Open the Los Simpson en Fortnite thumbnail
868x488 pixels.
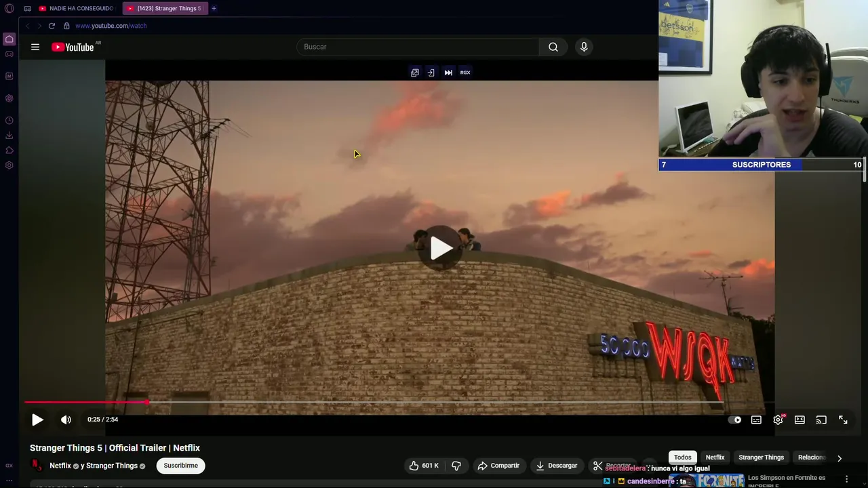coord(707,480)
